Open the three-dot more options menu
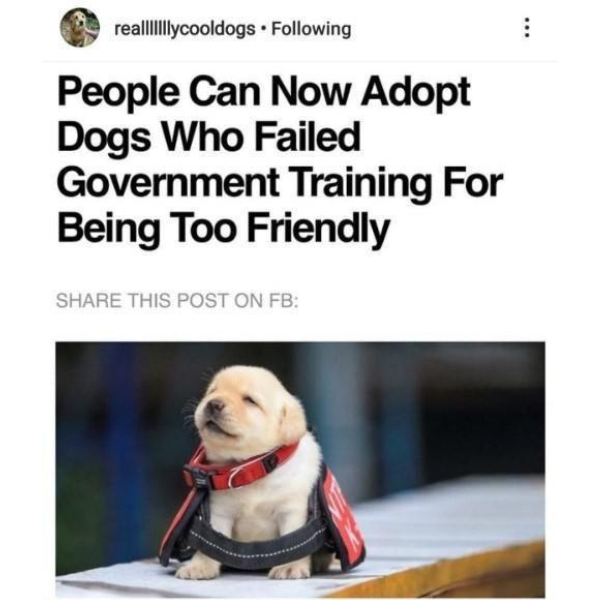 coord(527,28)
